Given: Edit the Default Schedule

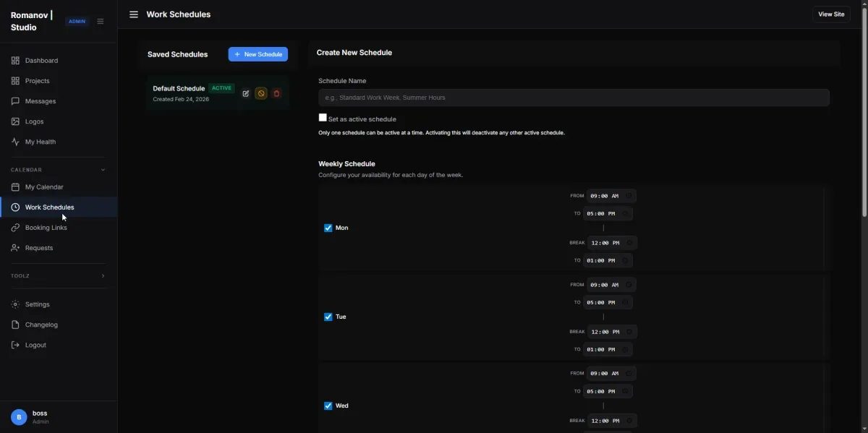Looking at the screenshot, I should pyautogui.click(x=246, y=94).
